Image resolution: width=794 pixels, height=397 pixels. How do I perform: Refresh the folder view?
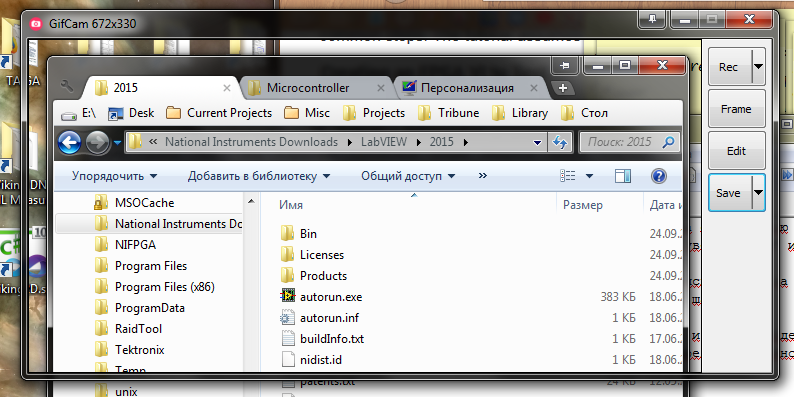[x=560, y=142]
